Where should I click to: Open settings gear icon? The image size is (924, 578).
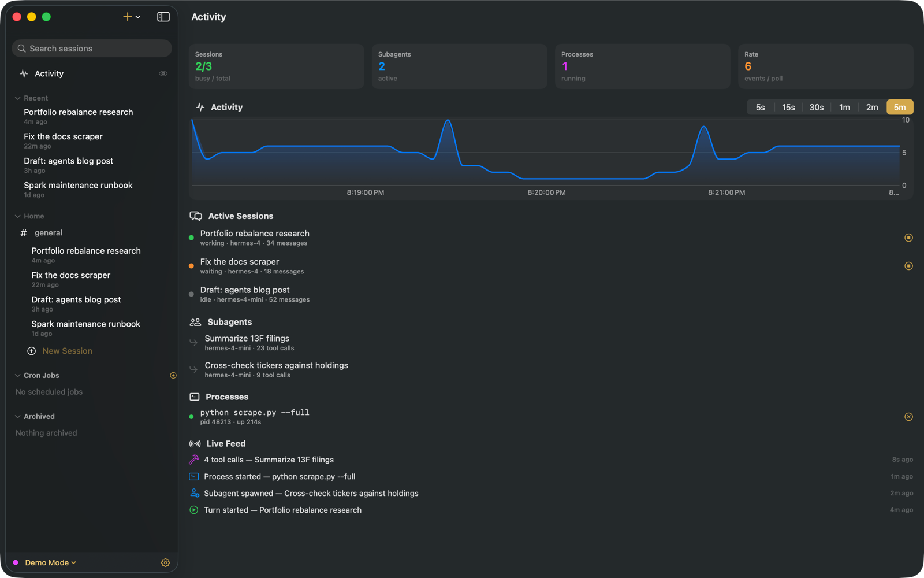point(166,562)
